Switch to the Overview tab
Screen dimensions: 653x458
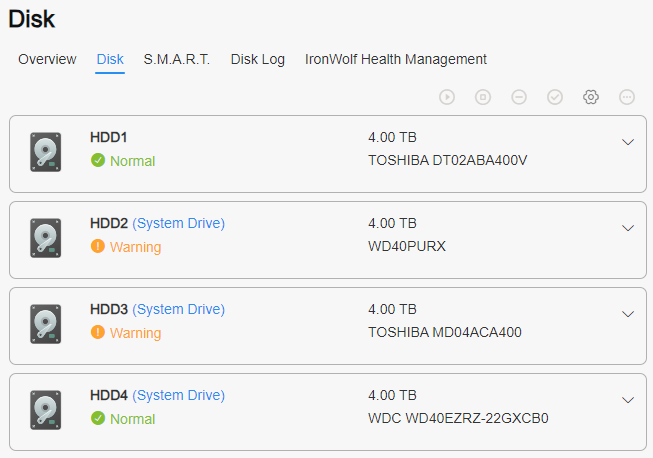pos(47,59)
